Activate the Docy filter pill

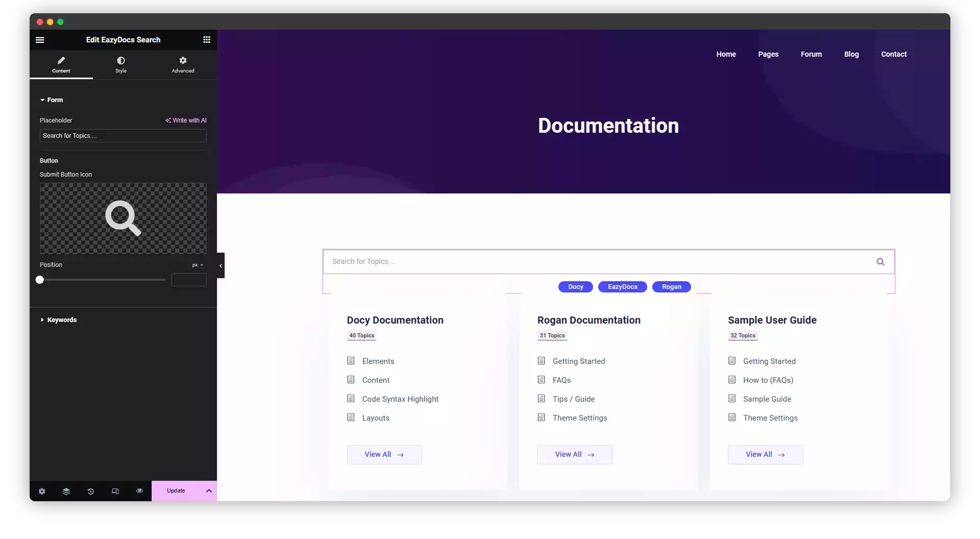click(x=575, y=287)
